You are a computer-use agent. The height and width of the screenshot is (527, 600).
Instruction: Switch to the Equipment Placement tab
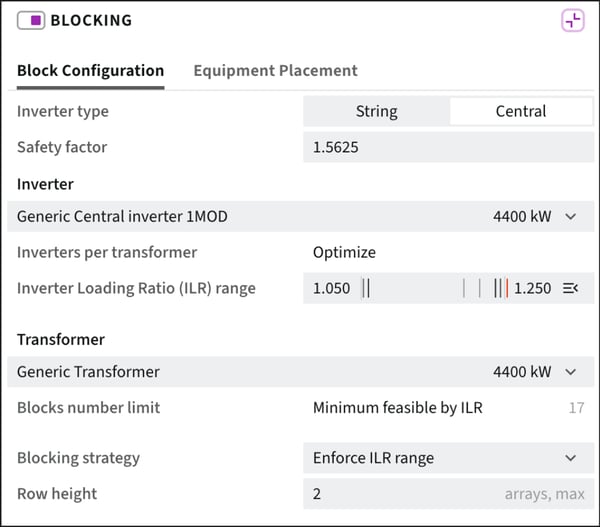[x=275, y=71]
